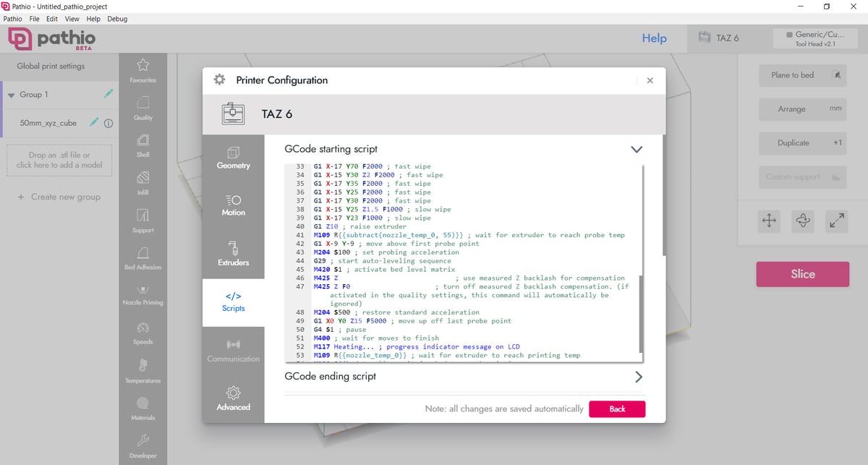This screenshot has height=465, width=868.
Task: Select the scale tool icon
Action: point(837,223)
